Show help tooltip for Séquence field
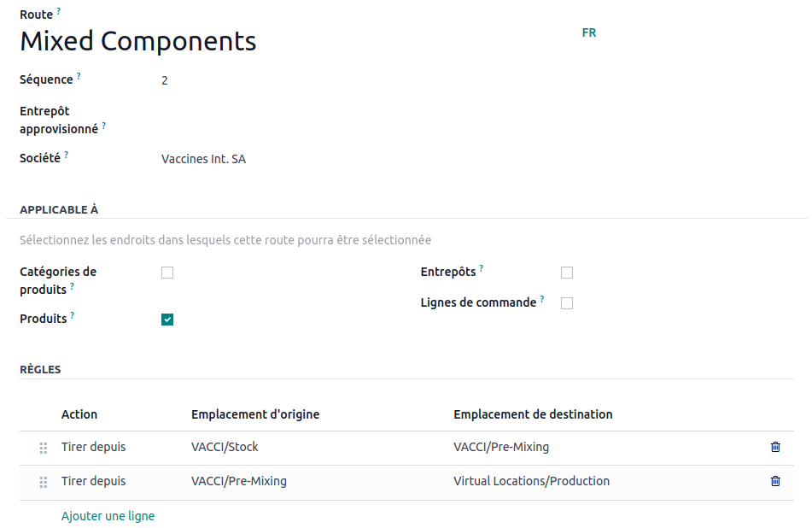The height and width of the screenshot is (528, 812). [x=79, y=76]
